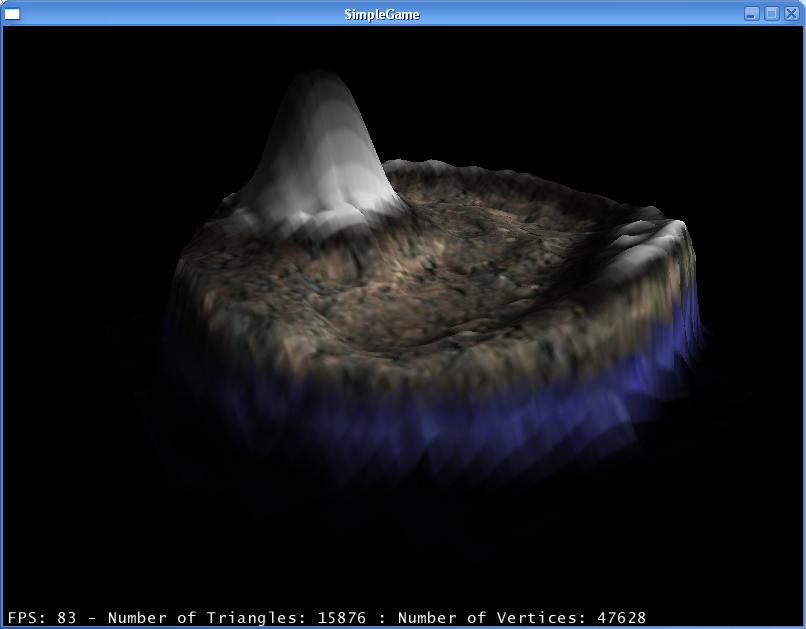The width and height of the screenshot is (806, 629).
Task: Minimize the SimpleGame window
Action: (x=752, y=14)
